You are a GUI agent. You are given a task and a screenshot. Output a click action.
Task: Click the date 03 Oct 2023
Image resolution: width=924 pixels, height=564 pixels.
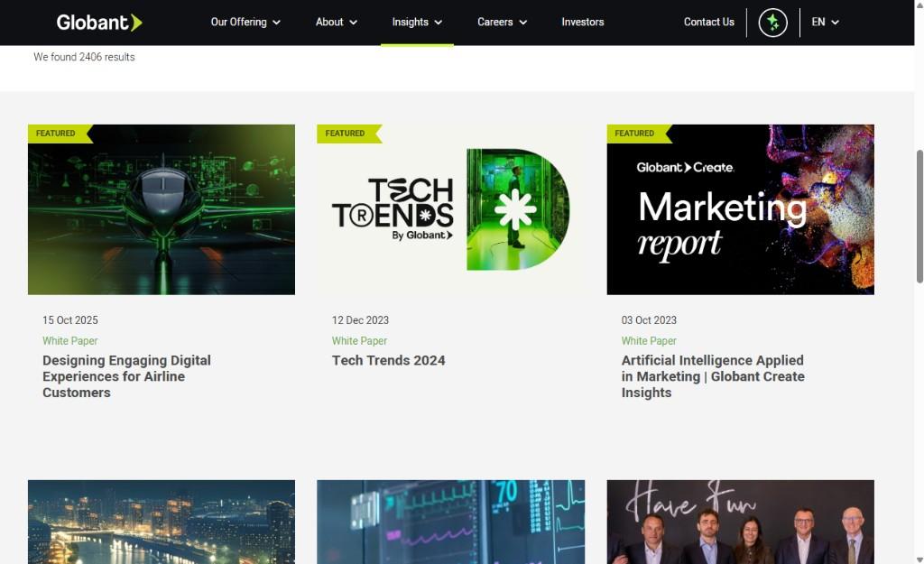click(649, 320)
